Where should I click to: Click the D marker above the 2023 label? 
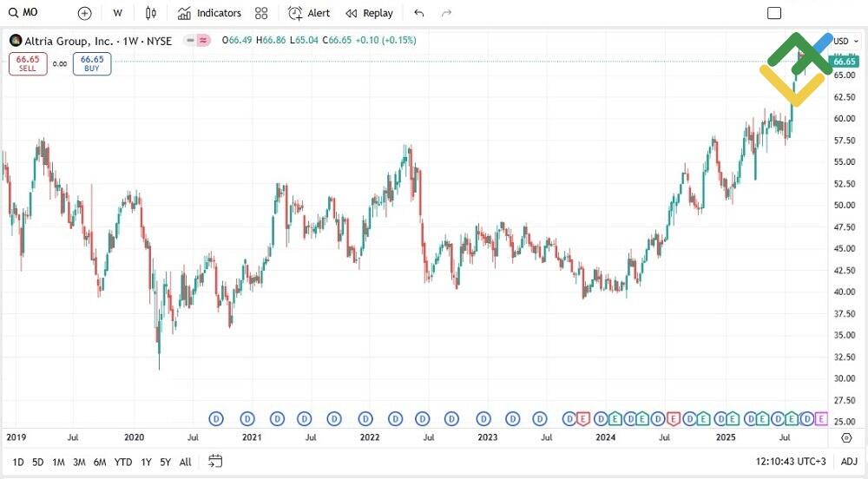click(483, 419)
